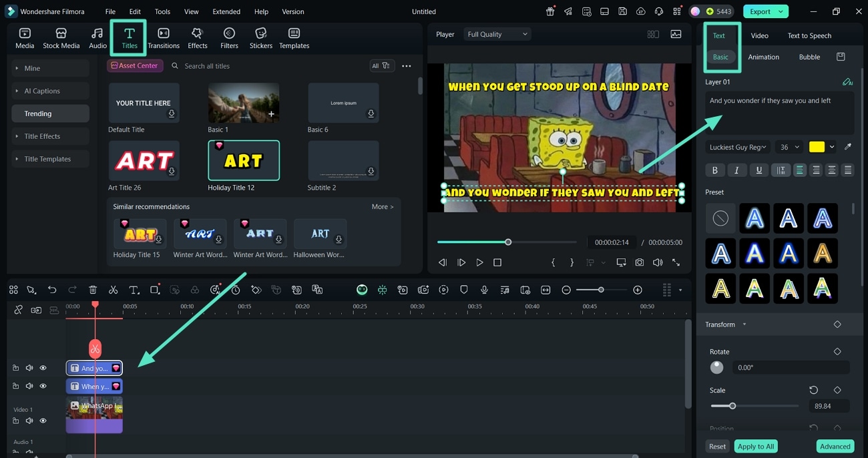Open the Media panel

point(25,39)
